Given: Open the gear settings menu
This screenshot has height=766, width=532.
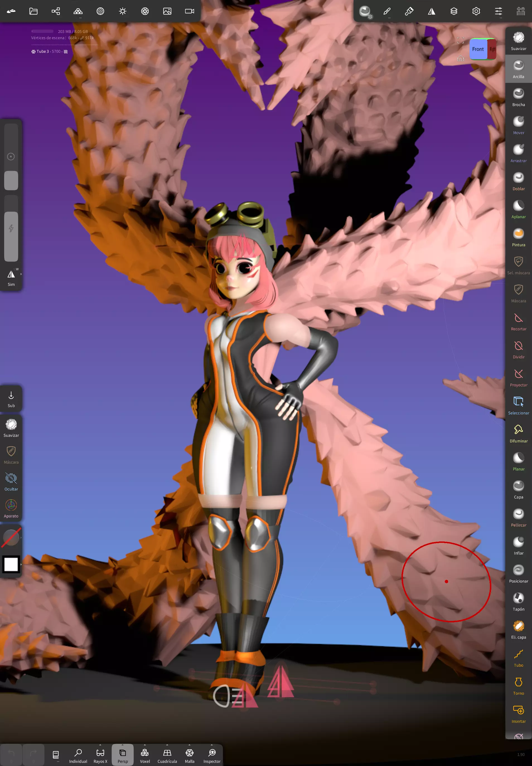Looking at the screenshot, I should click(476, 11).
